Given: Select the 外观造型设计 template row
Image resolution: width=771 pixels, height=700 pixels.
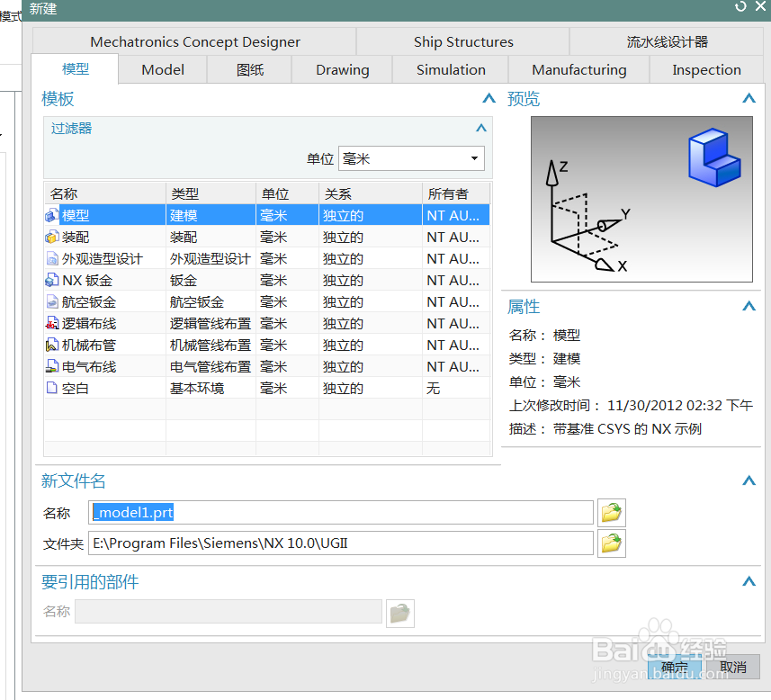Looking at the screenshot, I should [x=267, y=259].
